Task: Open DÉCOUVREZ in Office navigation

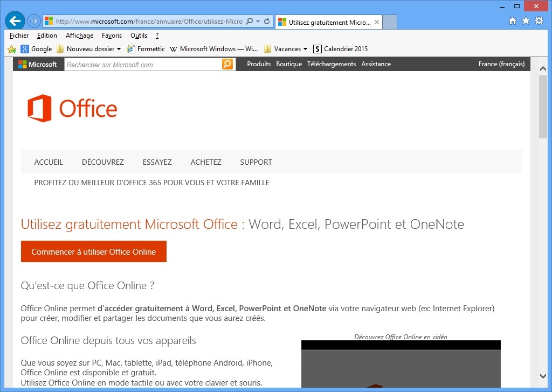Action: (x=103, y=162)
